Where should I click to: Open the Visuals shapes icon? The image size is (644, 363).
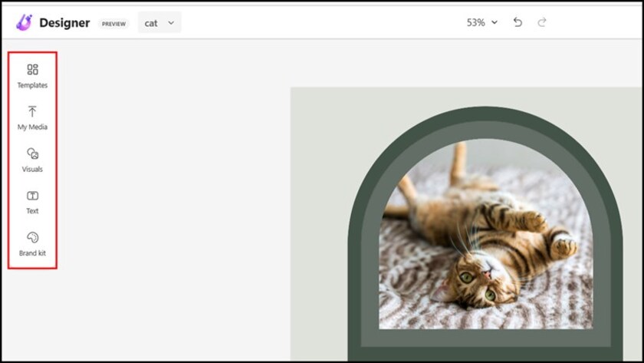pyautogui.click(x=32, y=153)
